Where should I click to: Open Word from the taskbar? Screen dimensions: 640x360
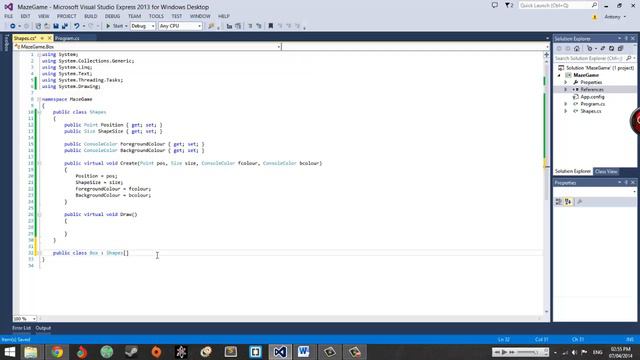click(304, 352)
